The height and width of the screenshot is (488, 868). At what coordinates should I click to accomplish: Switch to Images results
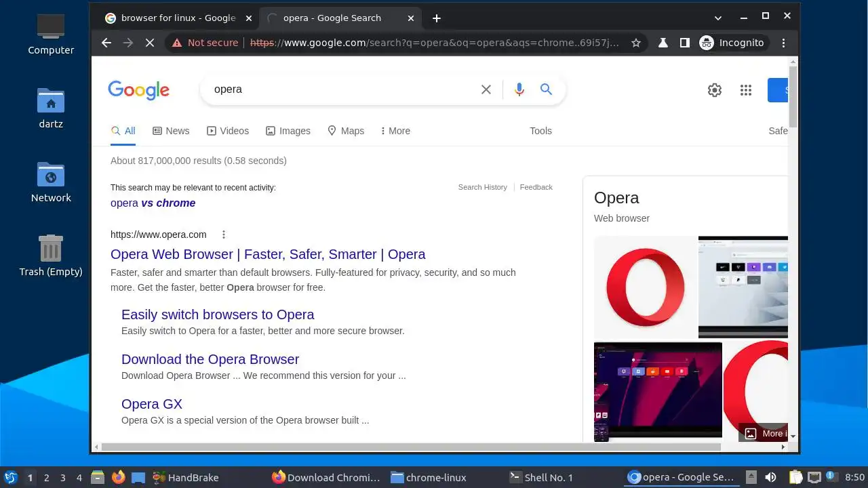pos(288,131)
